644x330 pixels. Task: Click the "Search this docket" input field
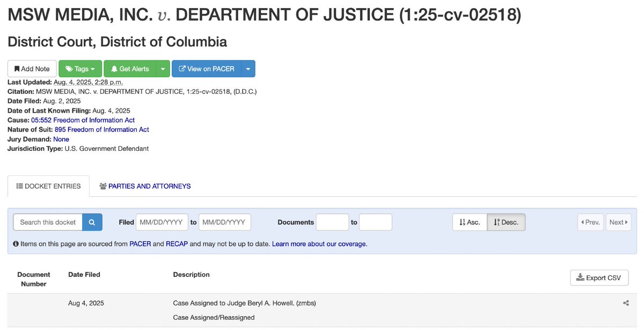click(47, 222)
